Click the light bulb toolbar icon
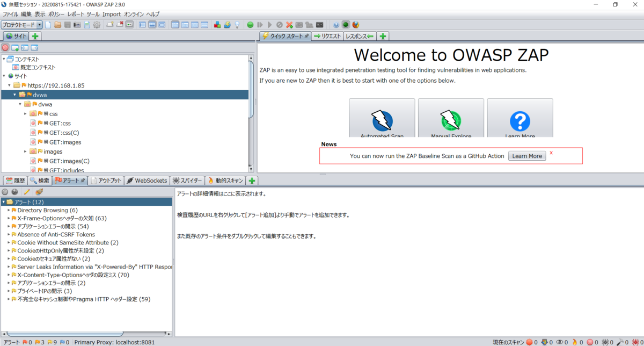The width and height of the screenshot is (644, 346). (x=237, y=25)
